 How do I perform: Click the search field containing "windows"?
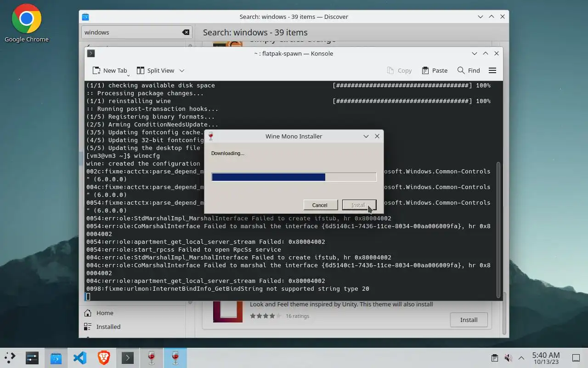[137, 32]
